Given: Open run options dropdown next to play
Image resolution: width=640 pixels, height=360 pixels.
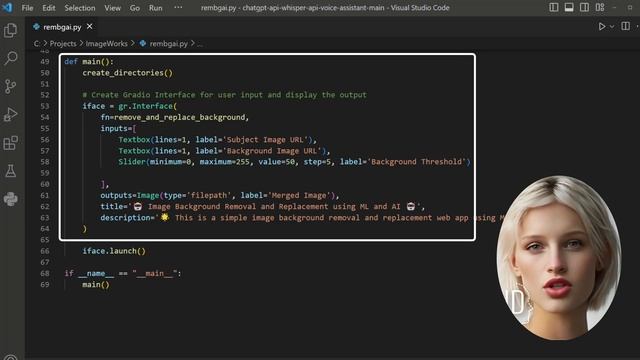Looking at the screenshot, I should [611, 27].
